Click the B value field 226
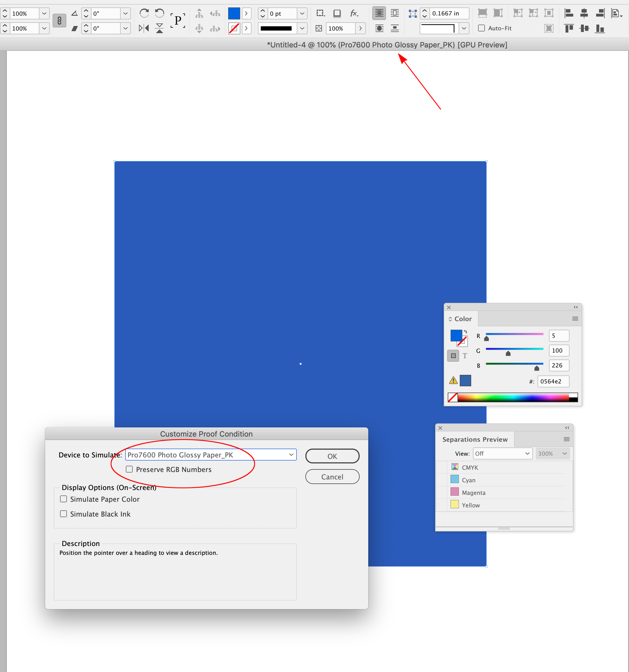Image resolution: width=629 pixels, height=672 pixels. tap(559, 365)
